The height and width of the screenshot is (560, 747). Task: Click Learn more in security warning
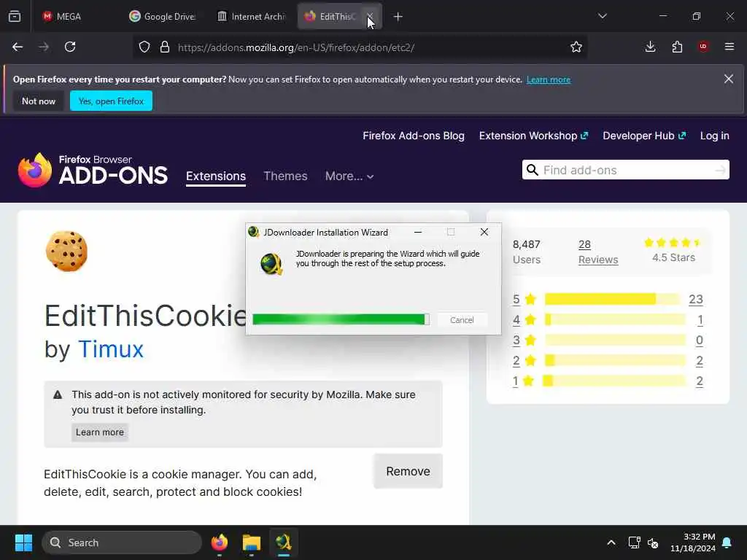[99, 432]
